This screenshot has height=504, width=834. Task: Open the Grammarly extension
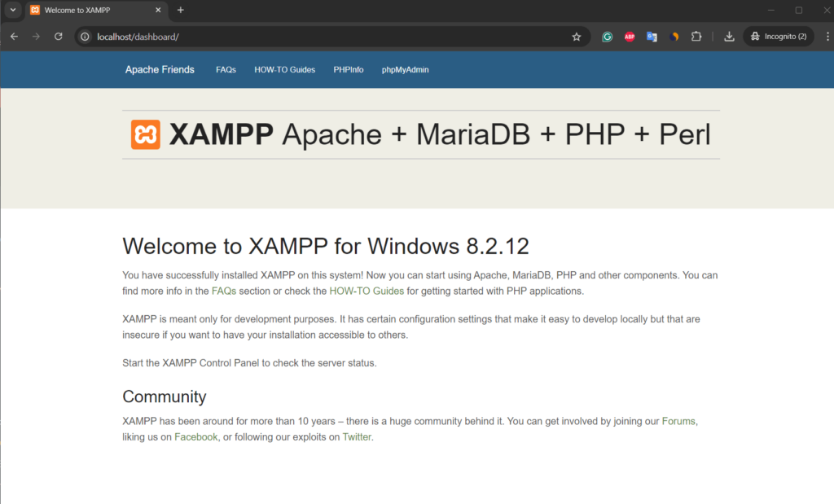click(x=607, y=37)
